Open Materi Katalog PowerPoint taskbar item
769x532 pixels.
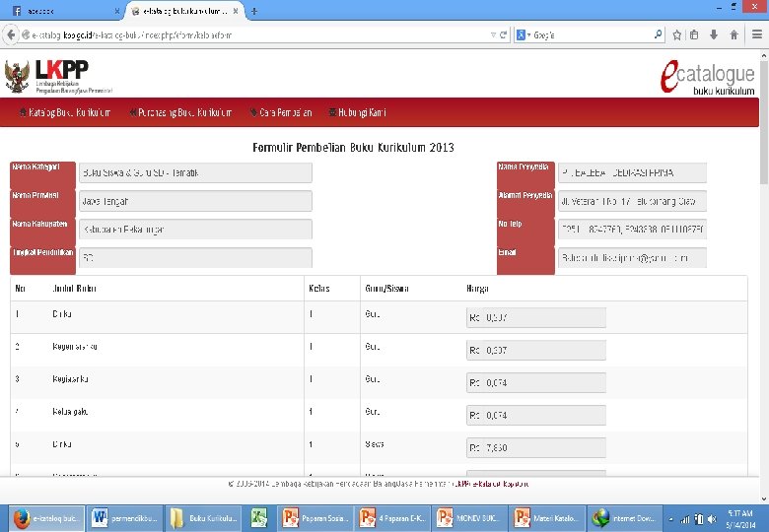(x=548, y=518)
